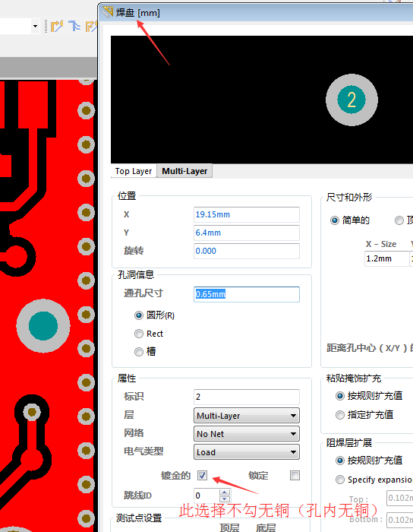Image resolution: width=413 pixels, height=532 pixels.
Task: Decrease the 跳线ID value with down arrow
Action: (x=225, y=499)
